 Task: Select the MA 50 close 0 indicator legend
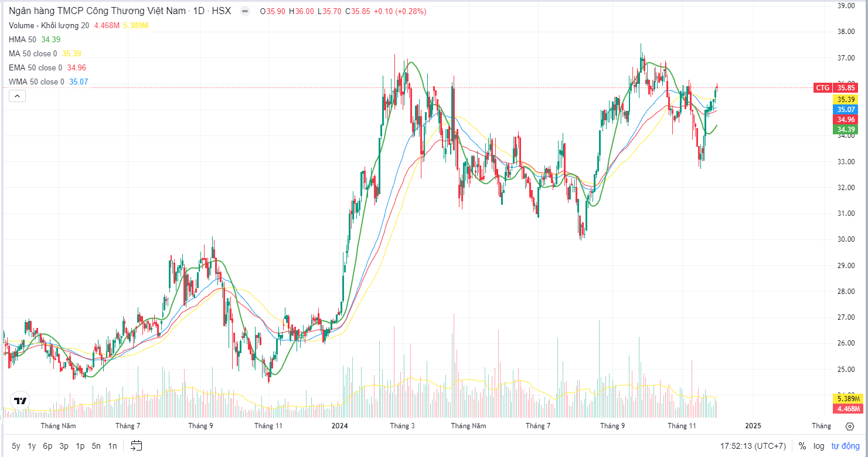(33, 53)
